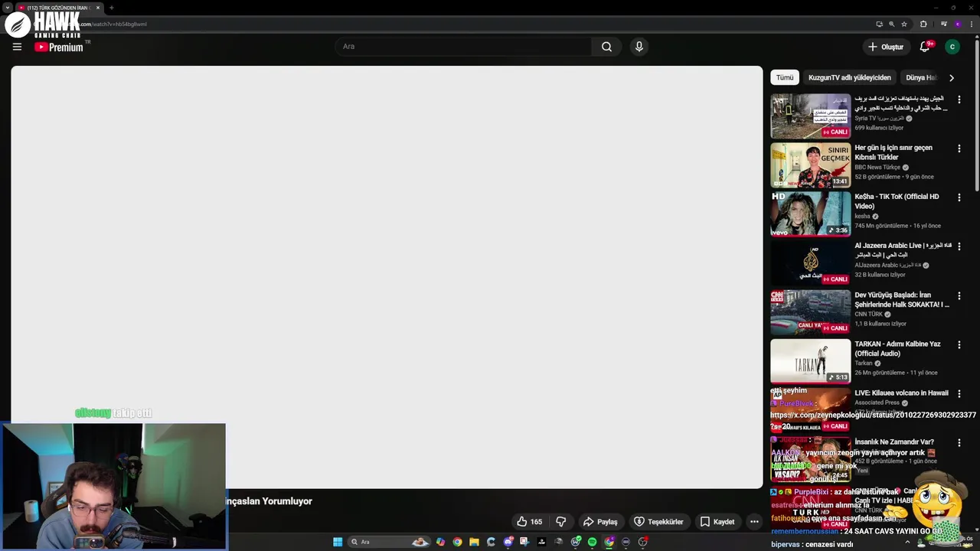980x551 pixels.
Task: Open options for İnsanlık Ne Zamandır Var
Action: point(959,442)
